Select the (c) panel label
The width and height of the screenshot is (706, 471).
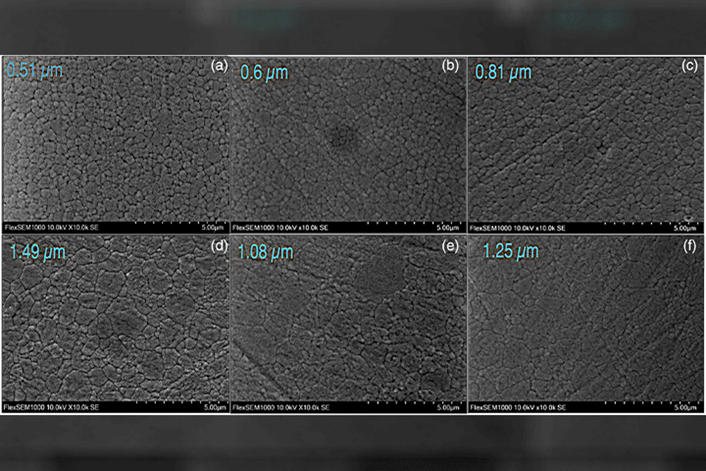click(x=687, y=66)
